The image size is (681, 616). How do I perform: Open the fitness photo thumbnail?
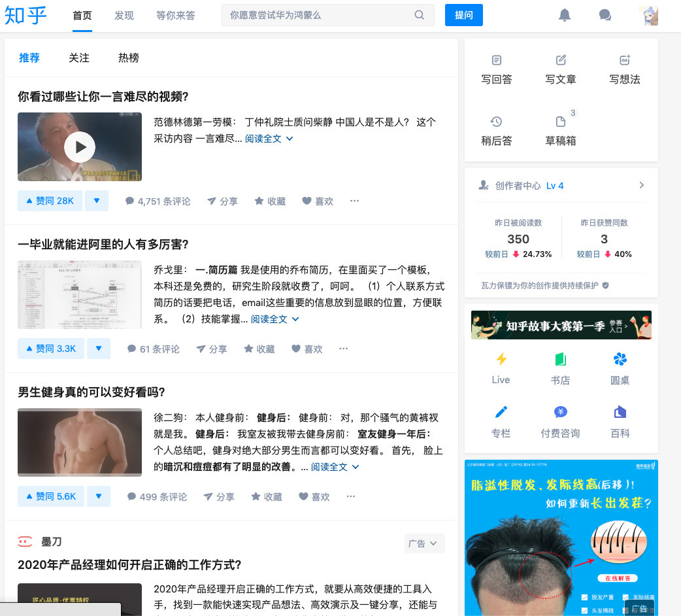point(80,442)
